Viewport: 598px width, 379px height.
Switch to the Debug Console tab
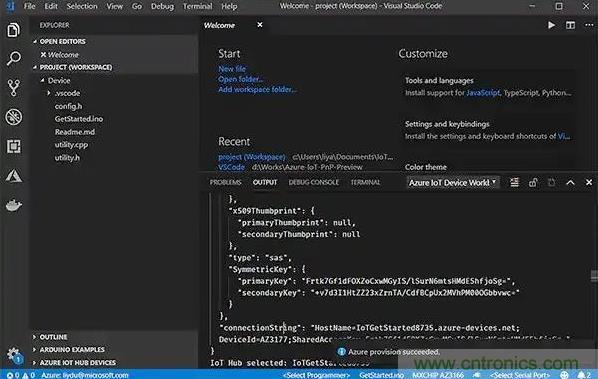click(313, 182)
